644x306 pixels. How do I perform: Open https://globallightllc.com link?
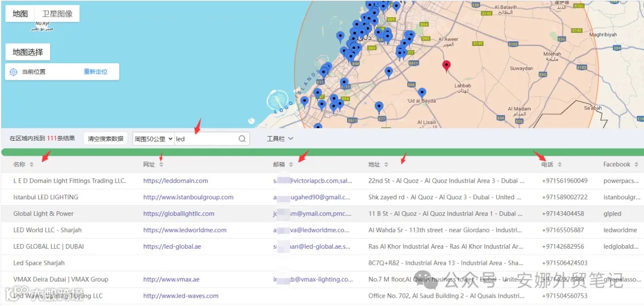click(x=179, y=214)
